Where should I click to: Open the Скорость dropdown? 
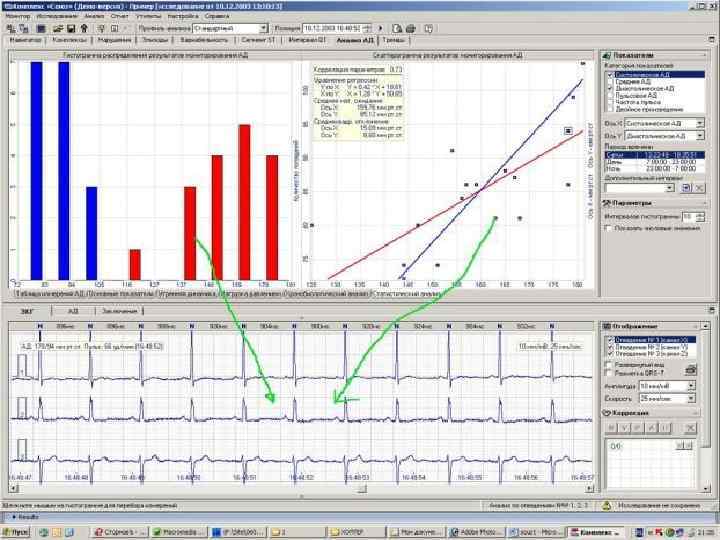pyautogui.click(x=691, y=399)
